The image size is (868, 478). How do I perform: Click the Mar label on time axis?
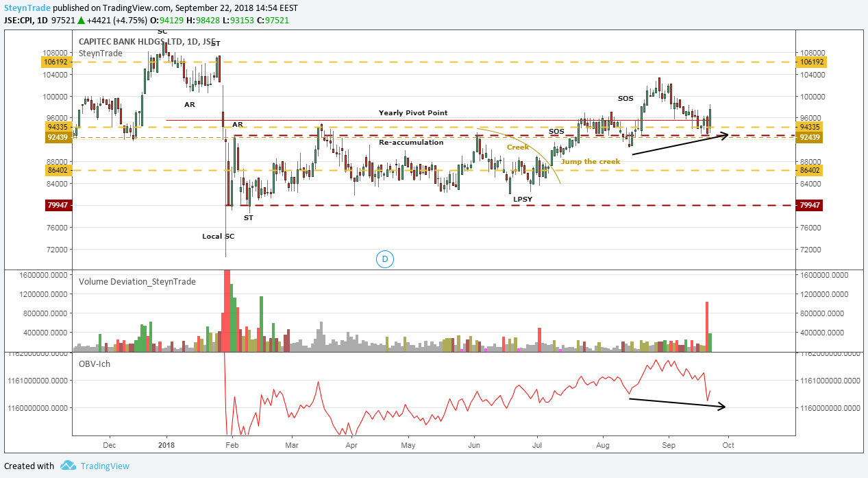291,444
